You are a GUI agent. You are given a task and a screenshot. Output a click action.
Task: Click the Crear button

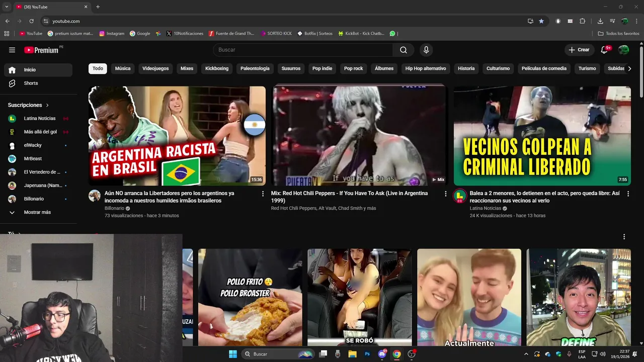[579, 50]
